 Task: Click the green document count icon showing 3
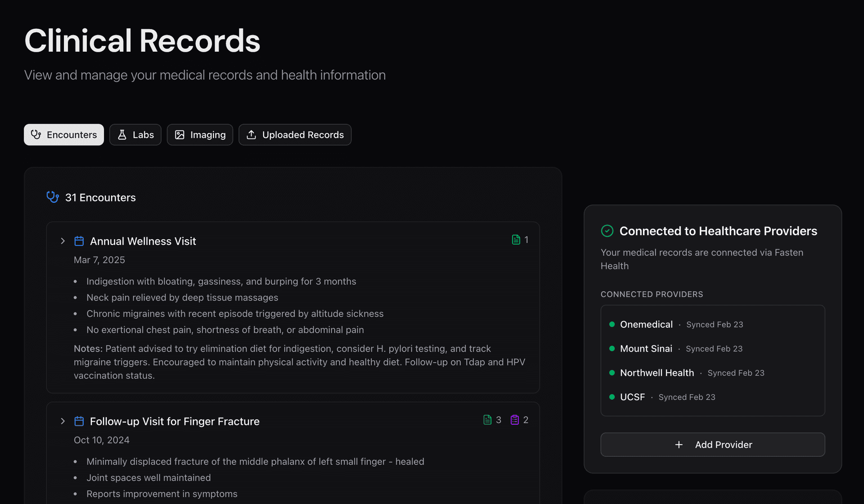click(x=487, y=419)
